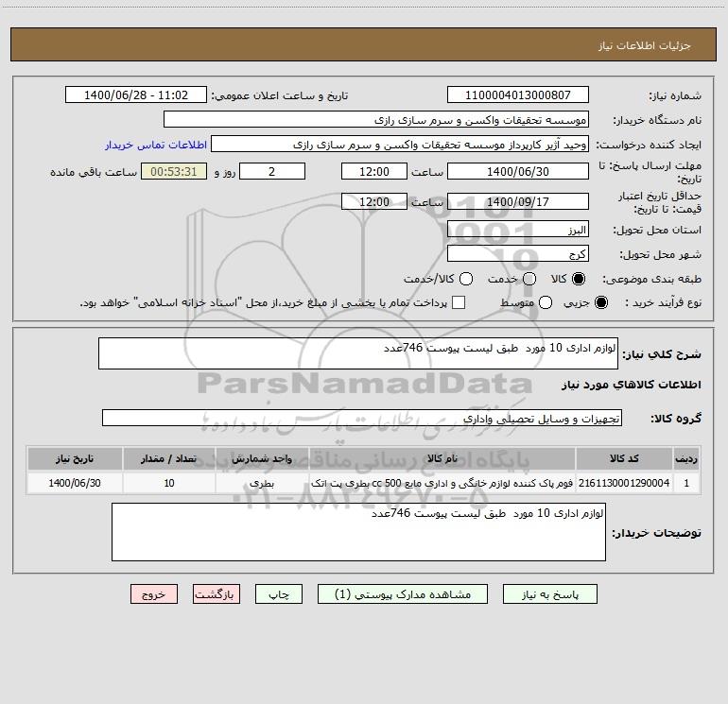The width and height of the screenshot is (728, 704).
Task: Click the response deadline date 1400/06/30 field
Action: coord(518,171)
